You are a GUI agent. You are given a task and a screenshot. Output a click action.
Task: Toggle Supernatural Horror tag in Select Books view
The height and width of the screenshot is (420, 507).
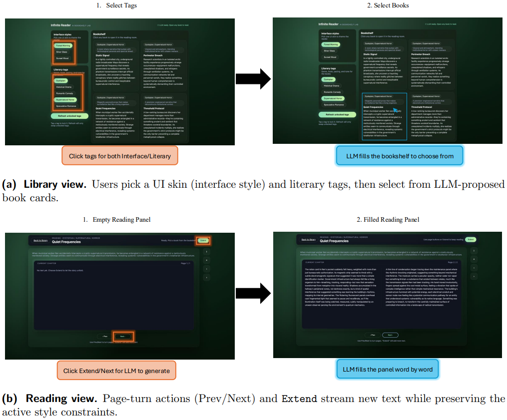pos(333,98)
